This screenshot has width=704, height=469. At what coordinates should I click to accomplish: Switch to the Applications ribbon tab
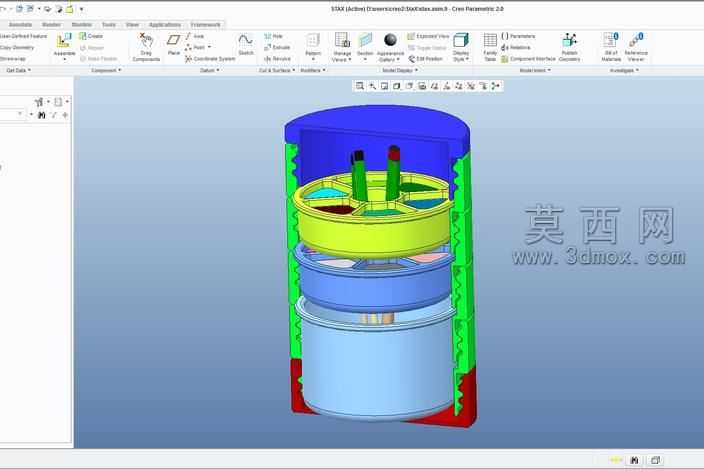pos(165,25)
